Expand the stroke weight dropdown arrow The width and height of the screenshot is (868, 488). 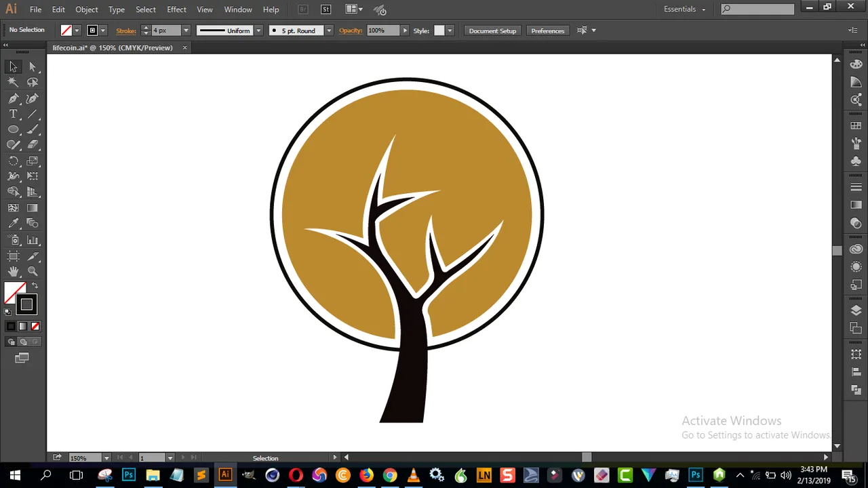186,30
